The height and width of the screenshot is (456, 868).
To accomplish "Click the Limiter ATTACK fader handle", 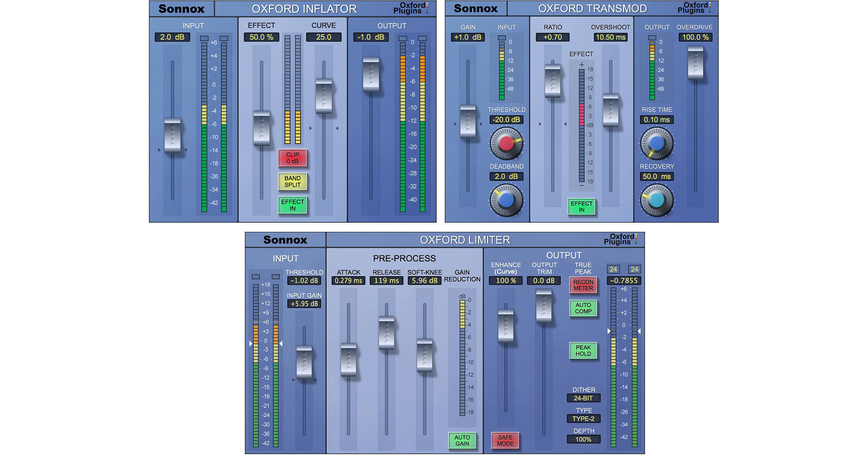I will 348,359.
